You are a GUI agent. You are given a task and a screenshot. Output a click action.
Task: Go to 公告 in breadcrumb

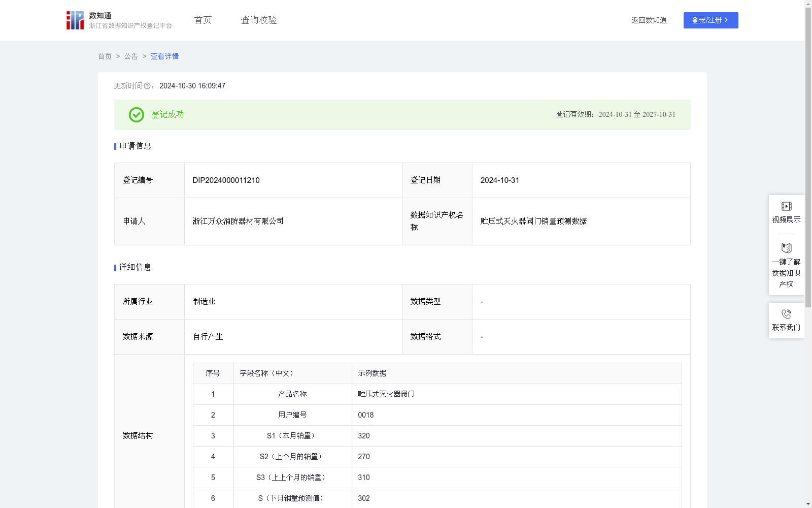(131, 56)
